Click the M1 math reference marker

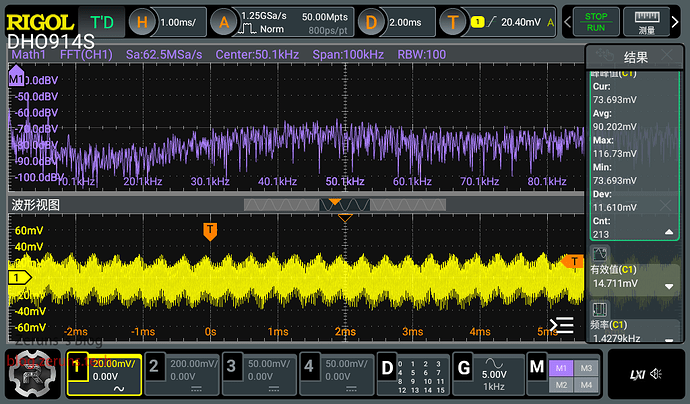pos(16,77)
